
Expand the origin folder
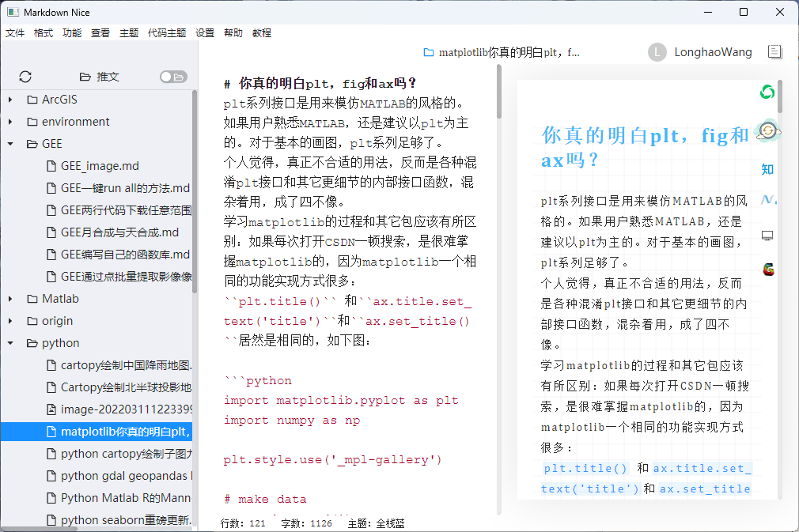10,321
